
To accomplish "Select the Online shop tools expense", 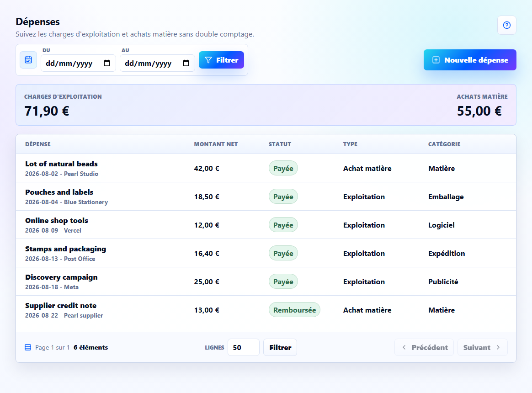I will [x=266, y=225].
